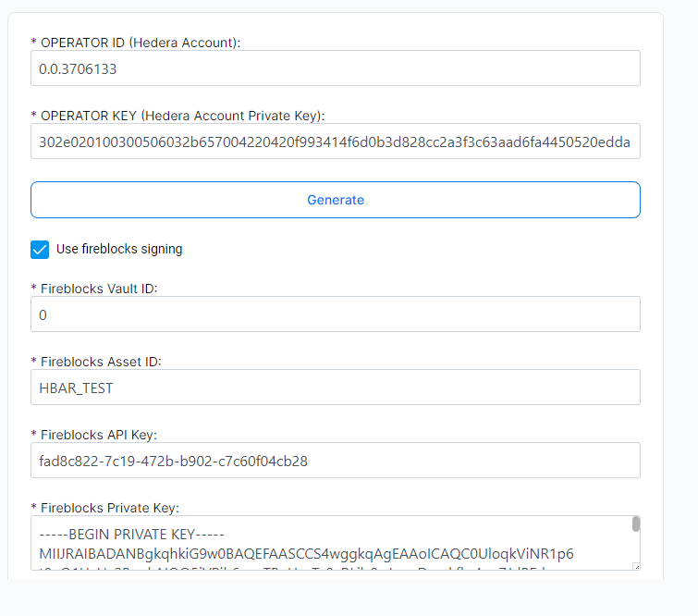The image size is (698, 616).
Task: Click the Generate button
Action: click(336, 200)
